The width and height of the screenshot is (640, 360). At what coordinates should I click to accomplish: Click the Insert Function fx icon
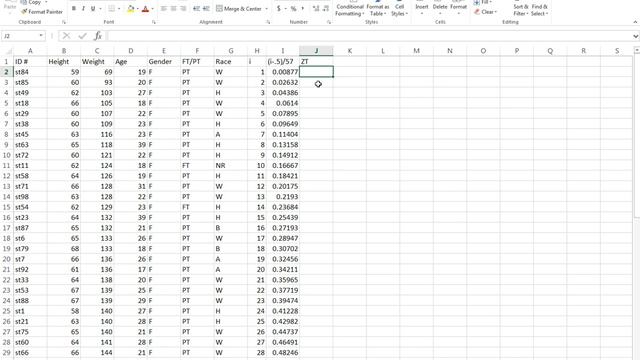click(98, 36)
